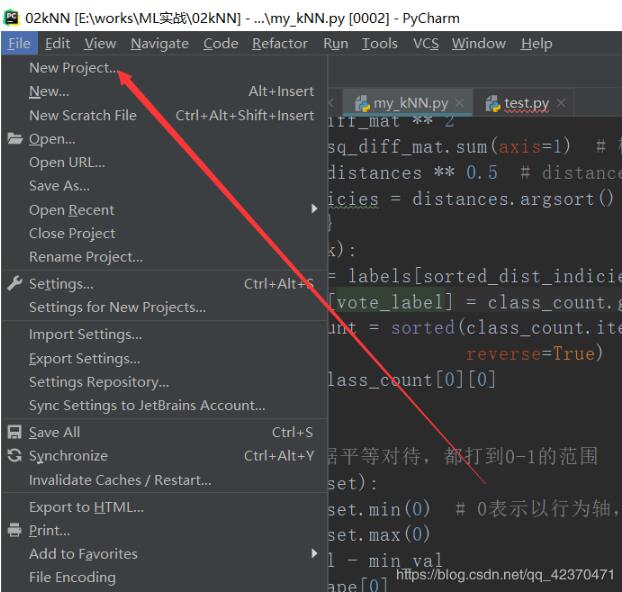The height and width of the screenshot is (592, 622).
Task: Click the refresh icon beside Synchronize
Action: tap(15, 456)
